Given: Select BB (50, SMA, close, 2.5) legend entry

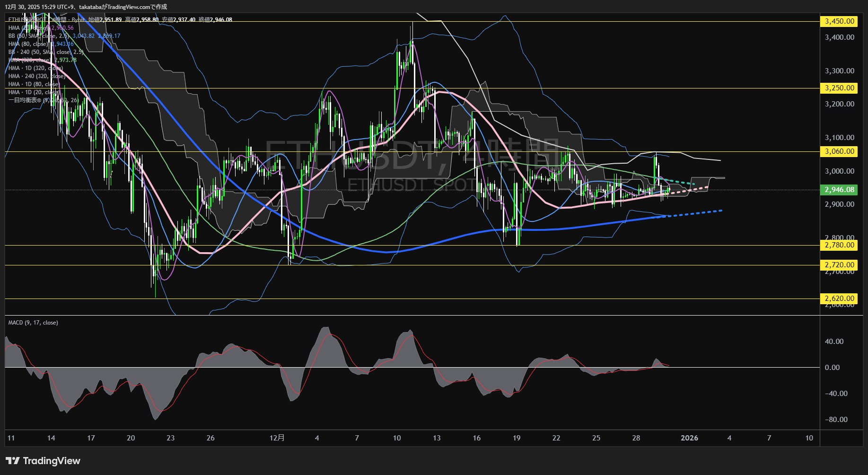Looking at the screenshot, I should click(39, 36).
